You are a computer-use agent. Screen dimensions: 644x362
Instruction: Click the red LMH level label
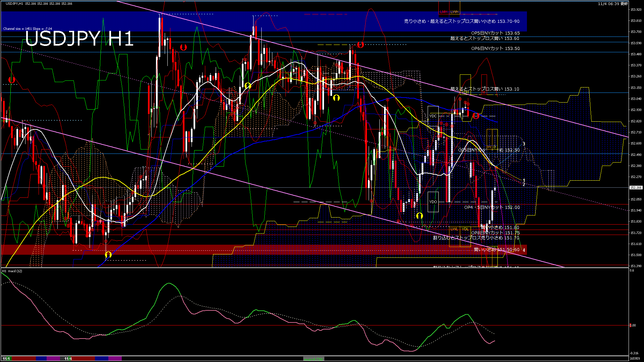[x=443, y=12]
